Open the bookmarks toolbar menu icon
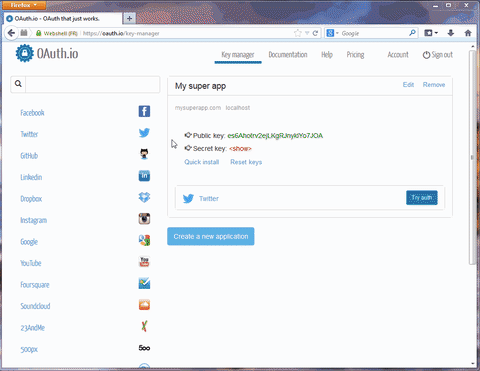This screenshot has height=371, width=480. coord(430,33)
